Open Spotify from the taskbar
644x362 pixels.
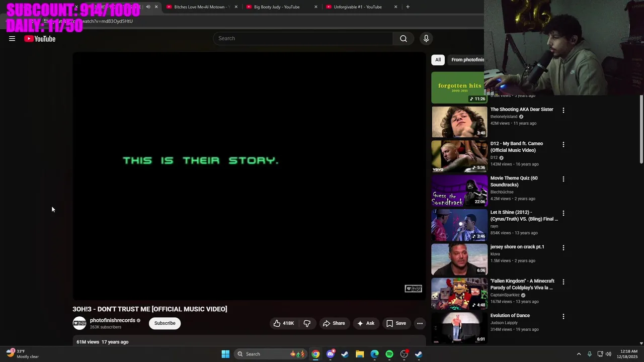(x=389, y=354)
